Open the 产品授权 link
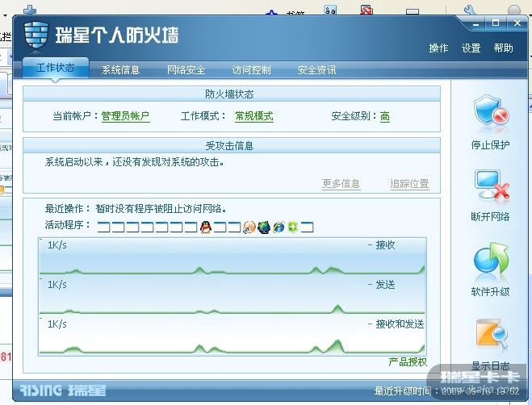532x405 pixels. pos(408,362)
